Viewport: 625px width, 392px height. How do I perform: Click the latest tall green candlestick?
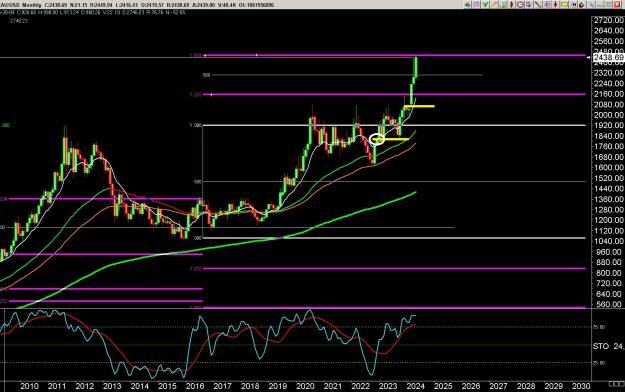pyautogui.click(x=416, y=67)
